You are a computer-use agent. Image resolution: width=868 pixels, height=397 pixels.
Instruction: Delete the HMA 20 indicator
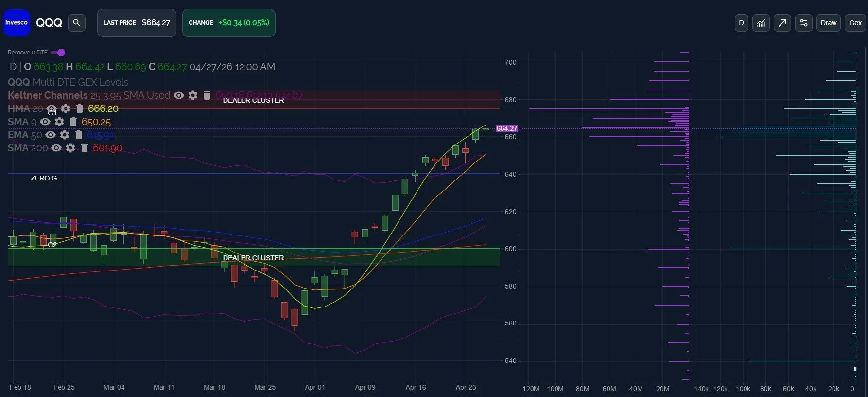pyautogui.click(x=80, y=108)
